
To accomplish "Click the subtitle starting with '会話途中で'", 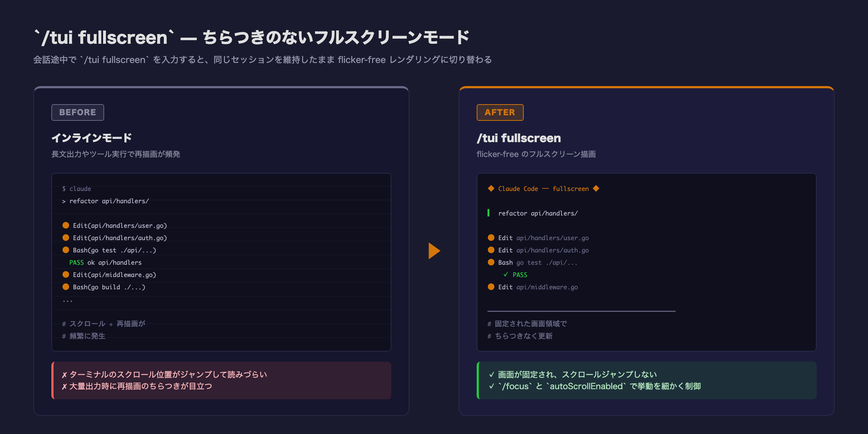I will coord(263,60).
